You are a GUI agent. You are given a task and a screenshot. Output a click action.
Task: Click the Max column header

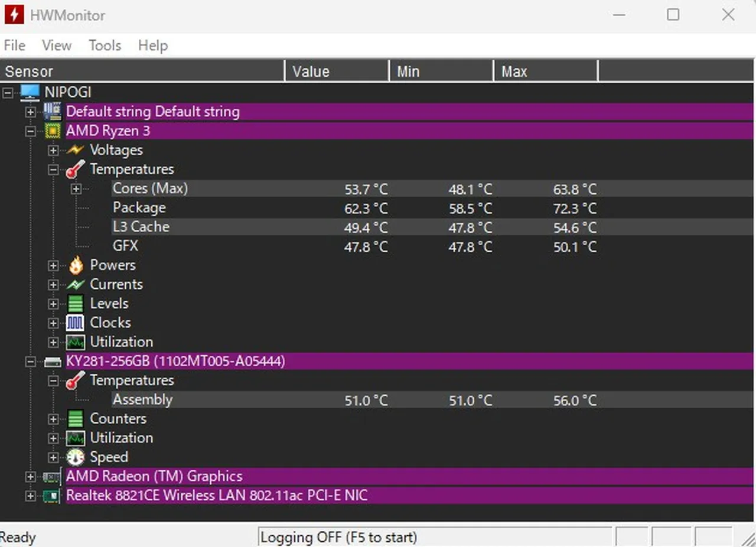coord(545,71)
